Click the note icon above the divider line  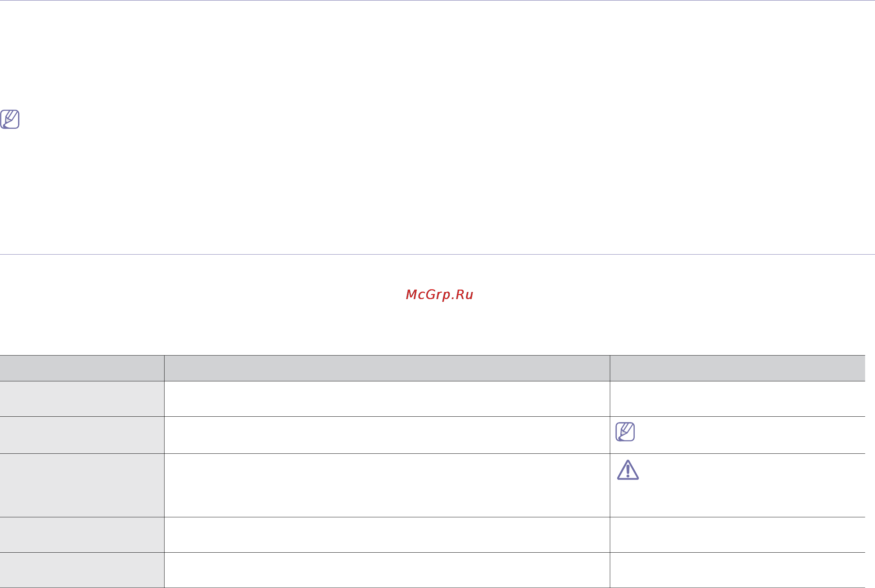(10, 119)
